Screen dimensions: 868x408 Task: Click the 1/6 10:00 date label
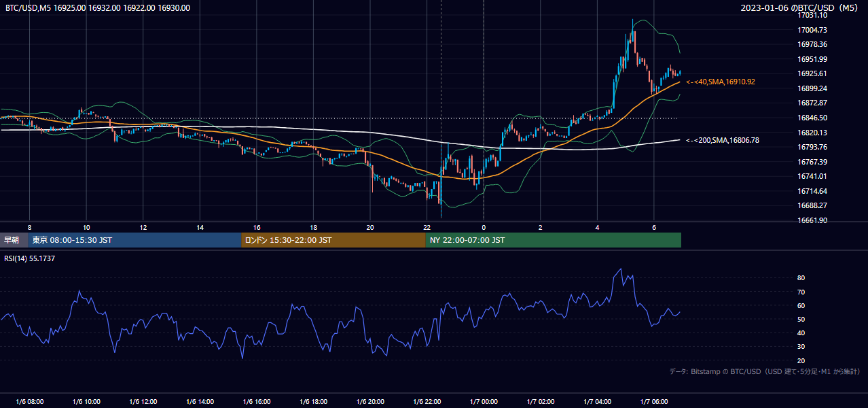click(x=86, y=402)
